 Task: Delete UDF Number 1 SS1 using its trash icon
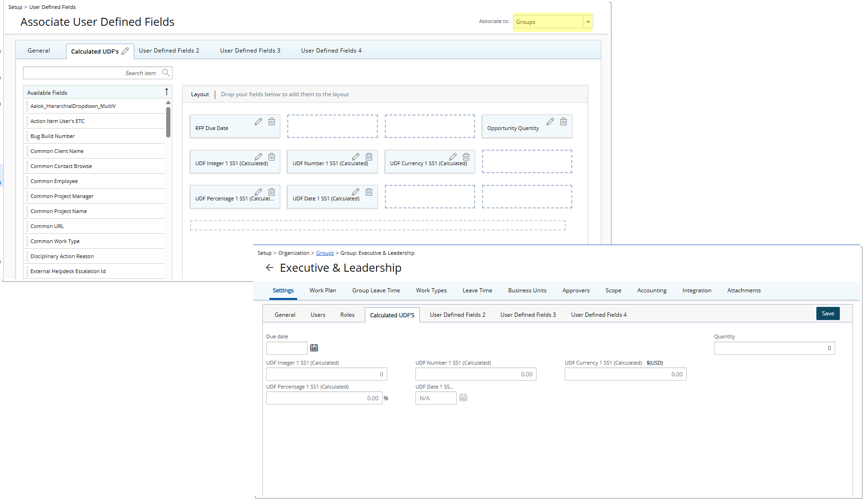(x=369, y=157)
